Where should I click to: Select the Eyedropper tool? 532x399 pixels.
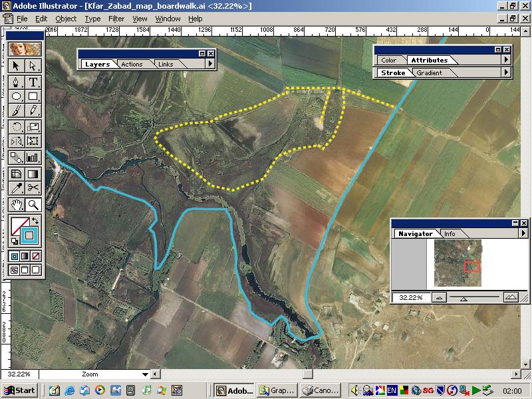[17, 189]
